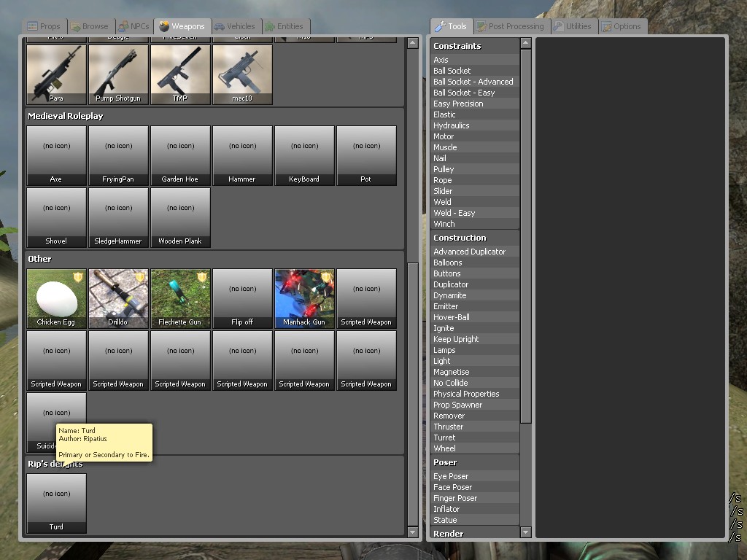Viewport: 747px width, 560px height.
Task: Select the mac10 weapon icon
Action: tap(242, 74)
